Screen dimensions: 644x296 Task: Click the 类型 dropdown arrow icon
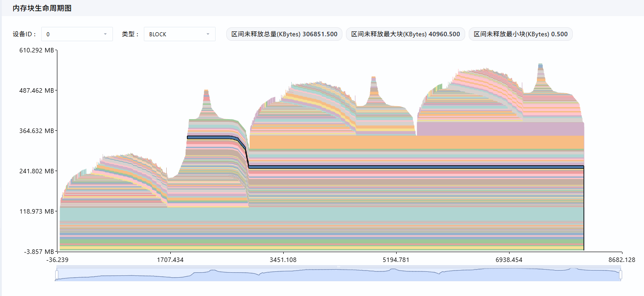(208, 34)
